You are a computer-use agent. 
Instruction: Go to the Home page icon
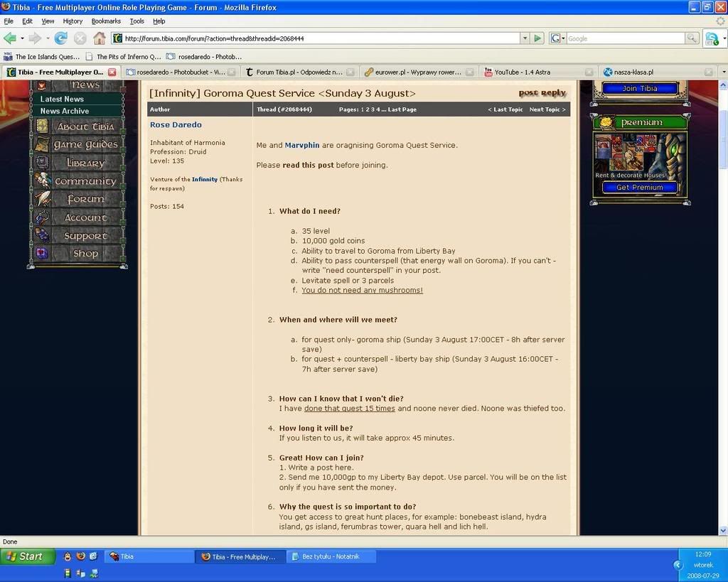[99, 38]
